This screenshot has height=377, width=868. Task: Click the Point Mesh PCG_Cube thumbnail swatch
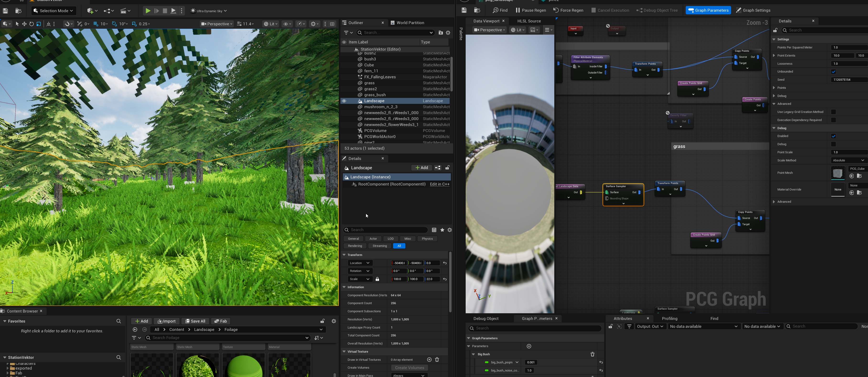[x=837, y=173]
